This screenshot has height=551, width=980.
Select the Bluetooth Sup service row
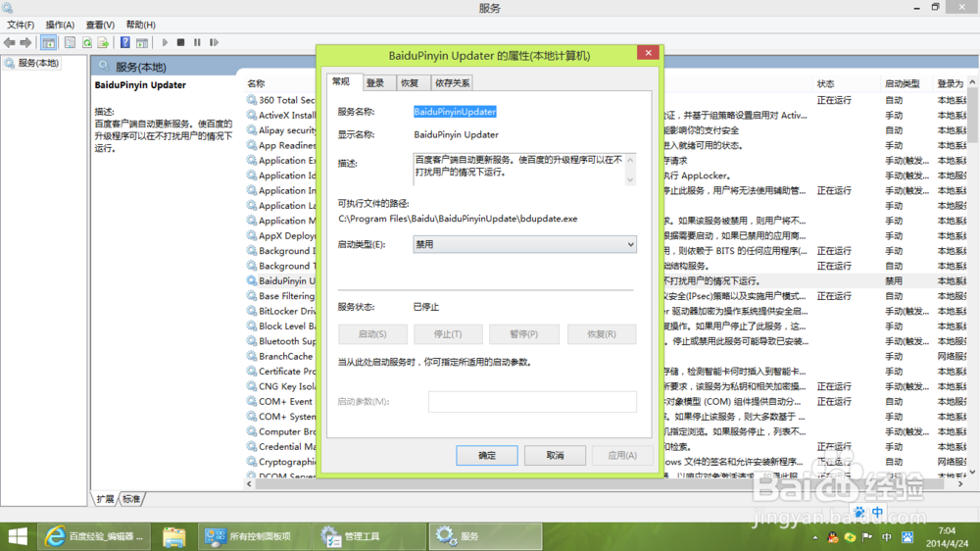click(x=281, y=341)
